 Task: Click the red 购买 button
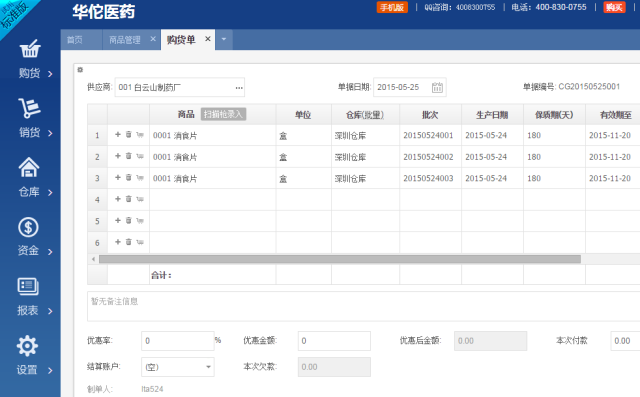(614, 7)
